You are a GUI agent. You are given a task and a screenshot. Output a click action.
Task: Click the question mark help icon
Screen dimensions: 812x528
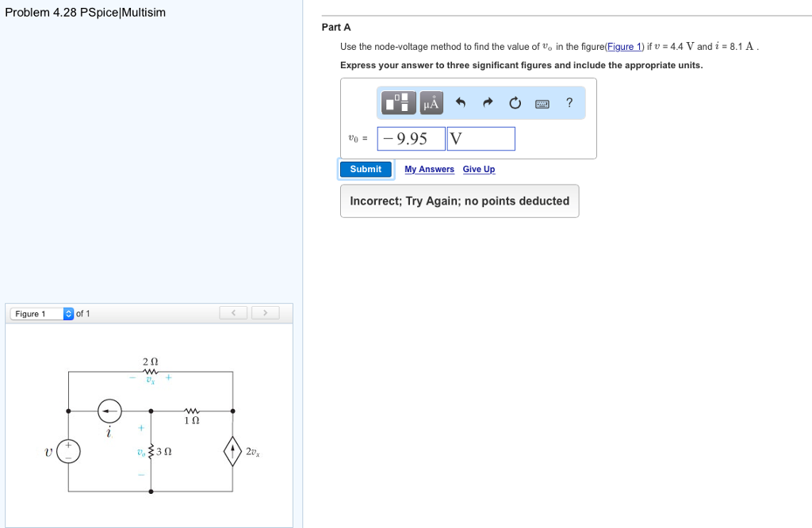point(569,102)
